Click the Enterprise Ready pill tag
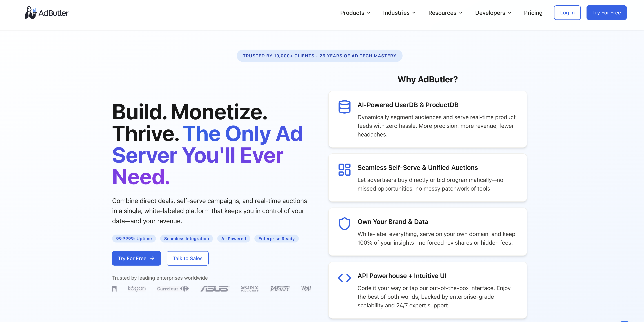This screenshot has height=322, width=644. (276, 239)
